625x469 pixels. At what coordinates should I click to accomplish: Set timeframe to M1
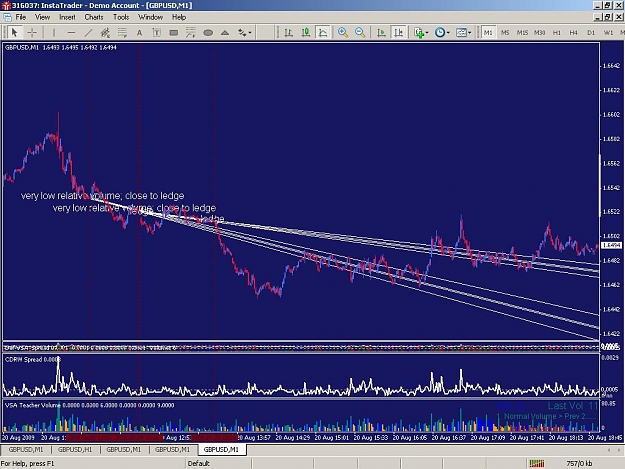click(x=488, y=32)
